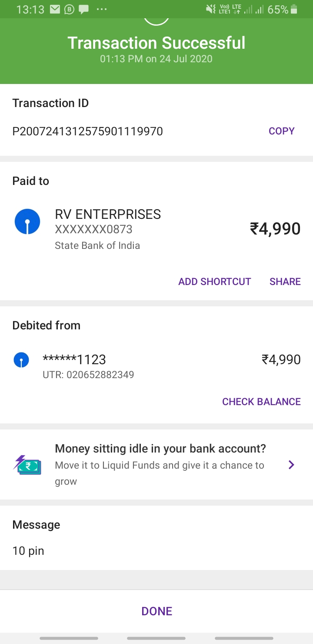Tap the Transaction ID number text
The width and height of the screenshot is (313, 644).
(x=87, y=131)
